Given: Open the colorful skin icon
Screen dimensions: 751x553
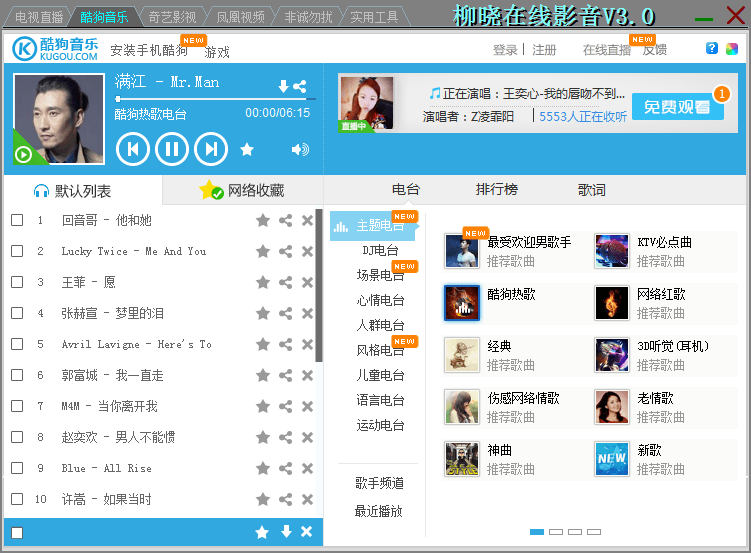Looking at the screenshot, I should (x=731, y=48).
